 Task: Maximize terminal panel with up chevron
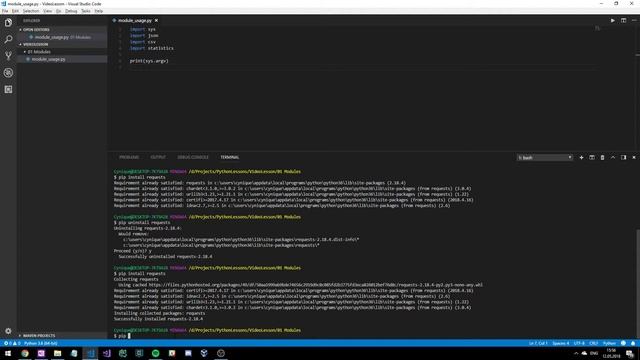613,158
